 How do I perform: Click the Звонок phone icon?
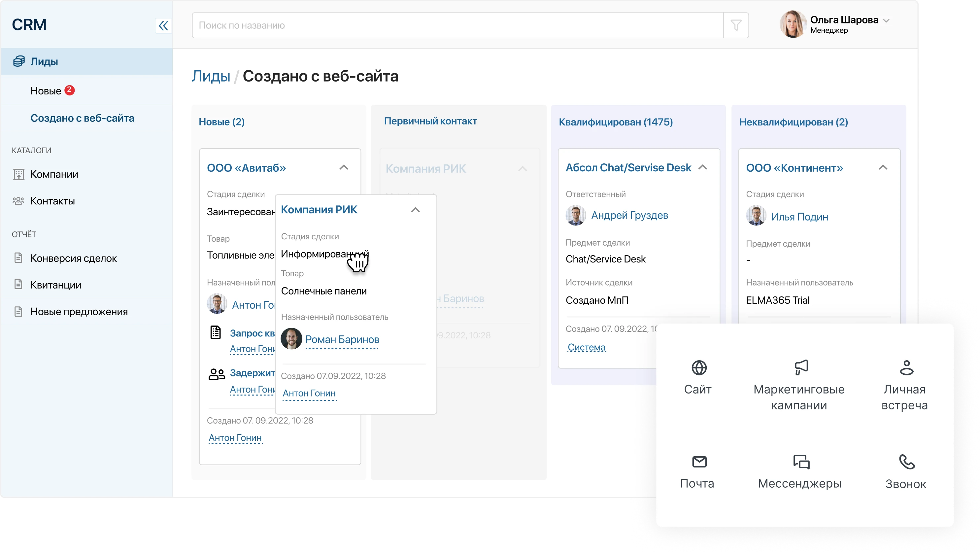tap(907, 462)
